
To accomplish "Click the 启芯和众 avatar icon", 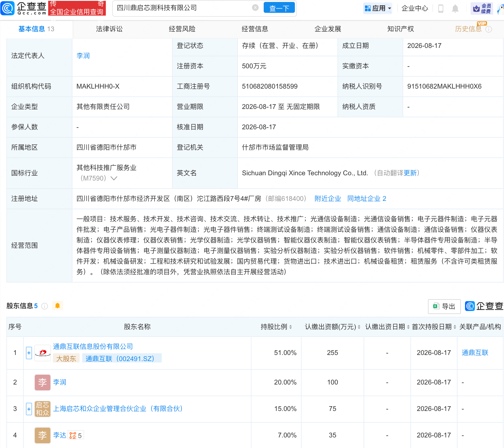I will tap(43, 409).
